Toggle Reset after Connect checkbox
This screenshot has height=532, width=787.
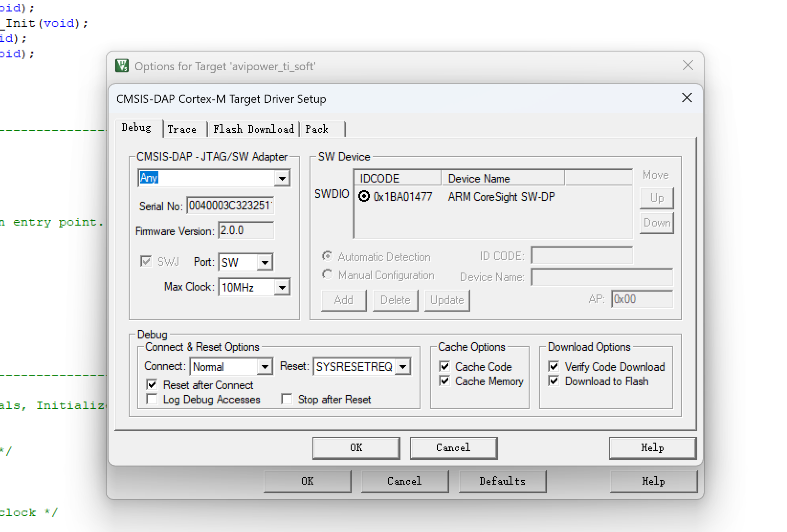(152, 385)
